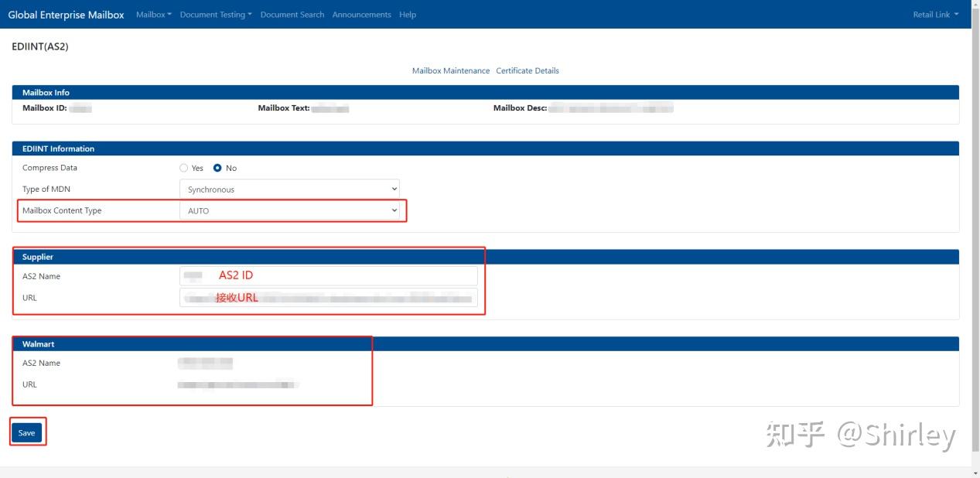Click the right-side vertical scrollbar

pos(975,232)
